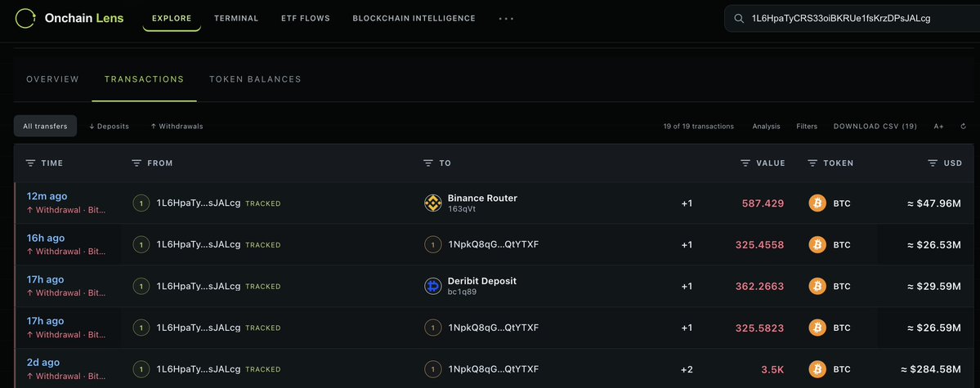Viewport: 980px width, 388px height.
Task: Select the All transfers filter
Action: click(x=45, y=127)
